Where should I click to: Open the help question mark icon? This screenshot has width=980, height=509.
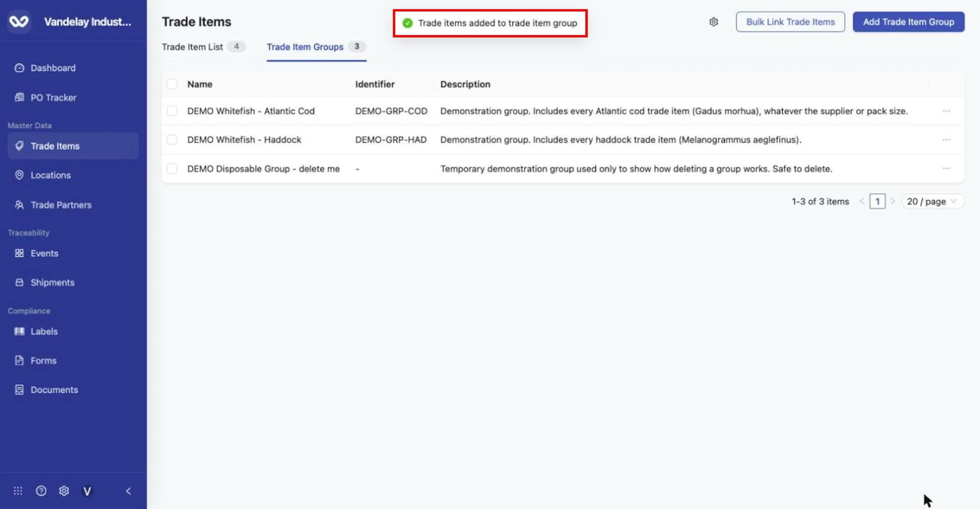[x=41, y=491]
